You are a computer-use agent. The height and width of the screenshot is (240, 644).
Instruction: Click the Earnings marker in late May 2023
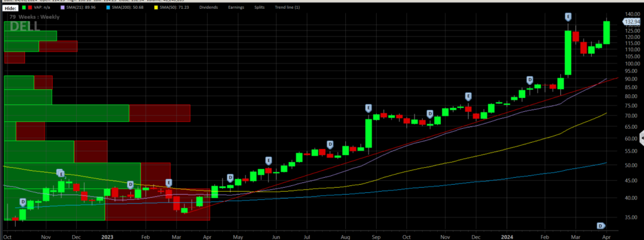[x=269, y=160]
